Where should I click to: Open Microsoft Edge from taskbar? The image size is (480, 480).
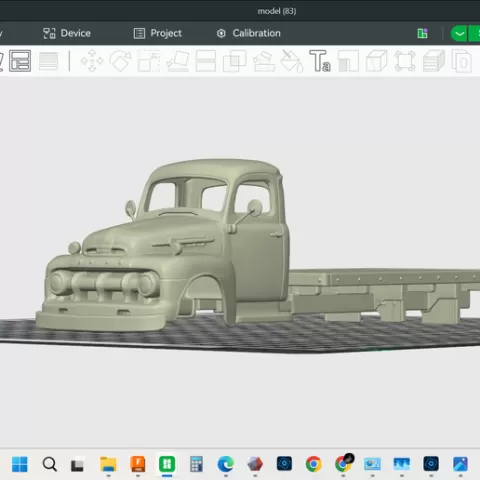click(x=226, y=464)
